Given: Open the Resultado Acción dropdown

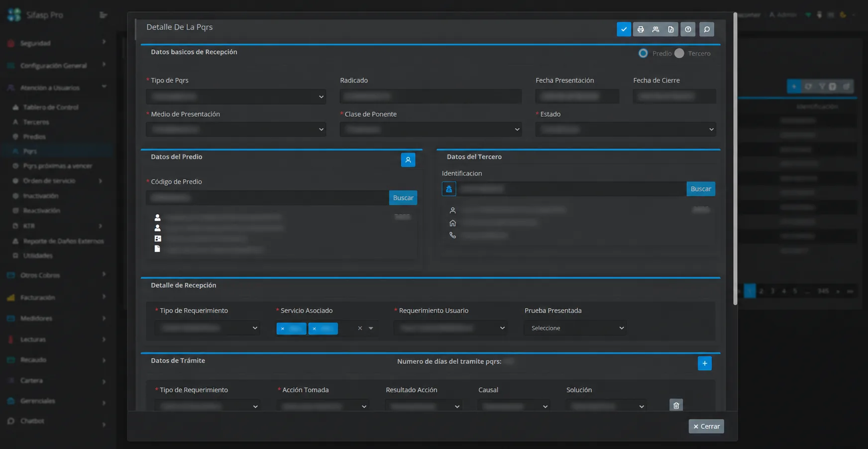Looking at the screenshot, I should [424, 406].
